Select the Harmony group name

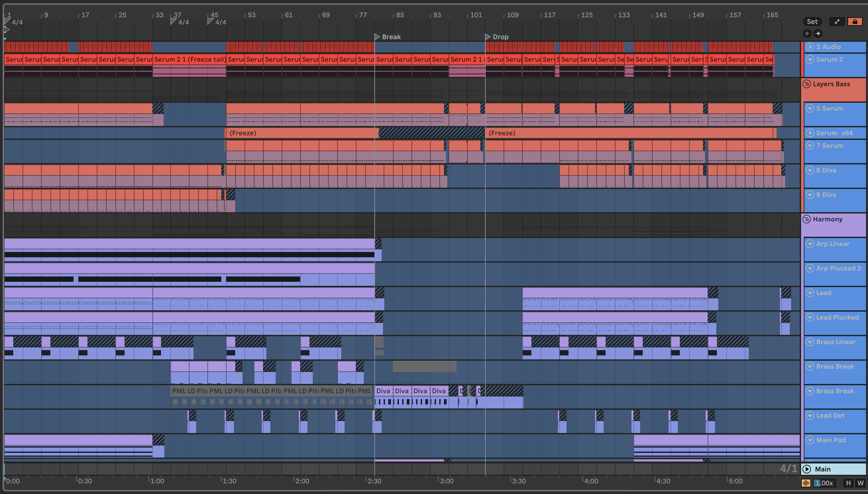[x=827, y=219]
